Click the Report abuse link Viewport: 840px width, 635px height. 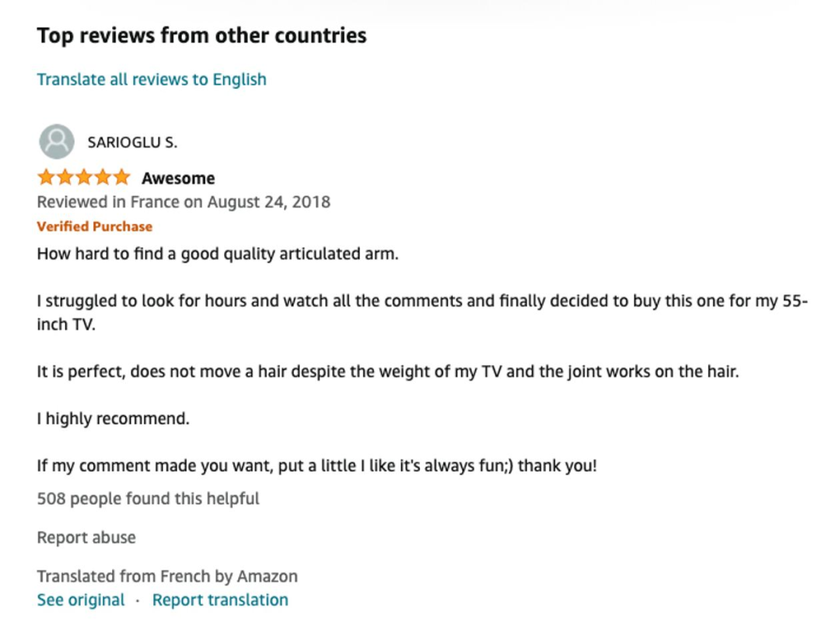point(86,538)
